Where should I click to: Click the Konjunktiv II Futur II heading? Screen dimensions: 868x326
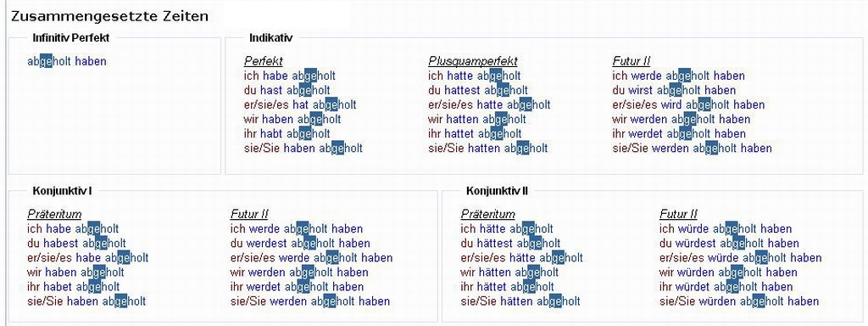pos(678,215)
